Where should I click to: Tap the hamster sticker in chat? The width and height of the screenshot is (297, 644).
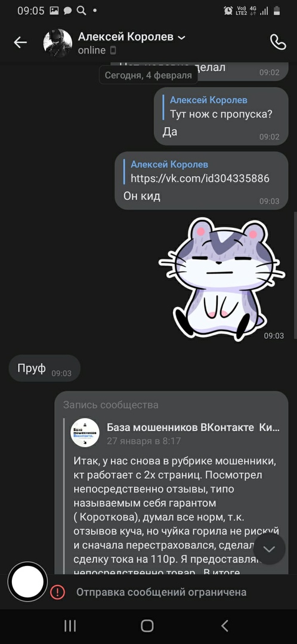point(222,278)
